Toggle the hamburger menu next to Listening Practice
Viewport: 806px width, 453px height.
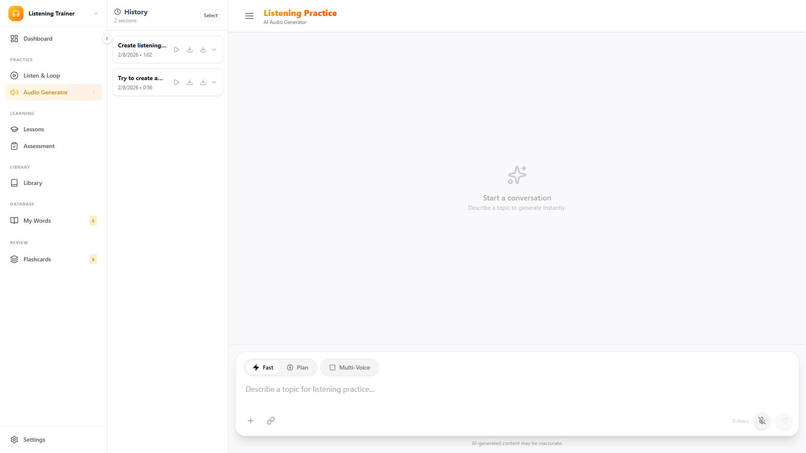tap(249, 16)
